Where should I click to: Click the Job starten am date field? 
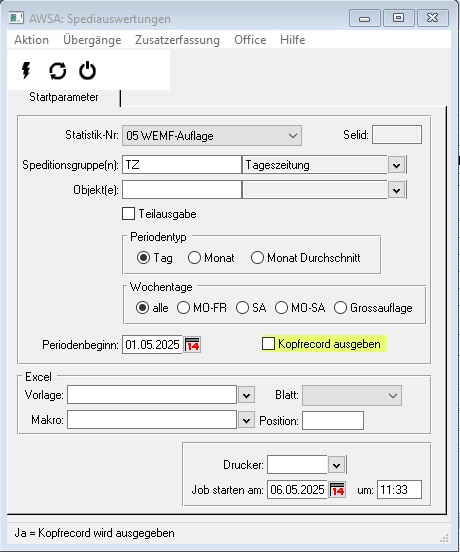pos(297,490)
